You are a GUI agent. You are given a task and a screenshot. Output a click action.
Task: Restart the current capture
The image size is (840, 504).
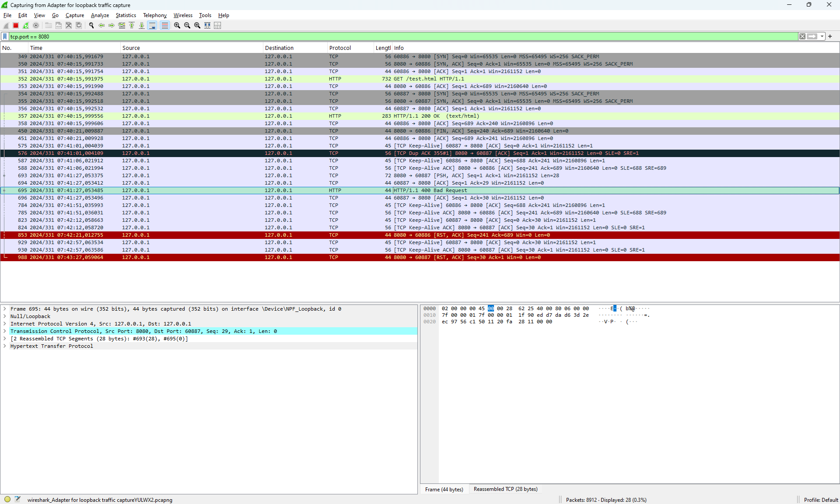[26, 25]
